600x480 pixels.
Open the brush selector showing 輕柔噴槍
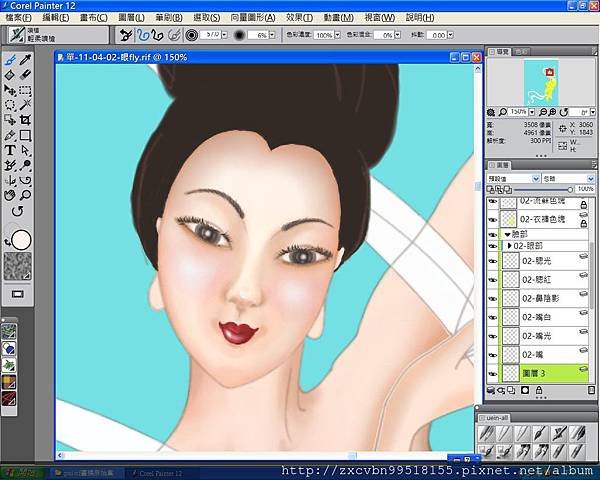(x=58, y=35)
